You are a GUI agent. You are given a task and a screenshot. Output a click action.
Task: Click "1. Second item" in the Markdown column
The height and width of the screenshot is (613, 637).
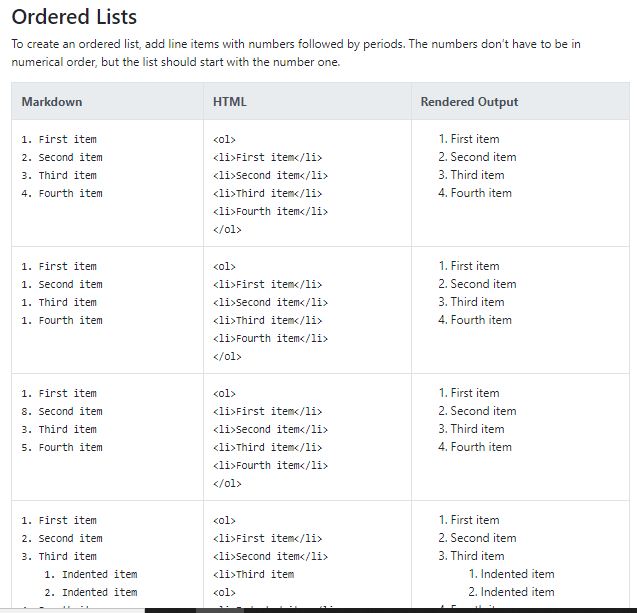click(62, 284)
